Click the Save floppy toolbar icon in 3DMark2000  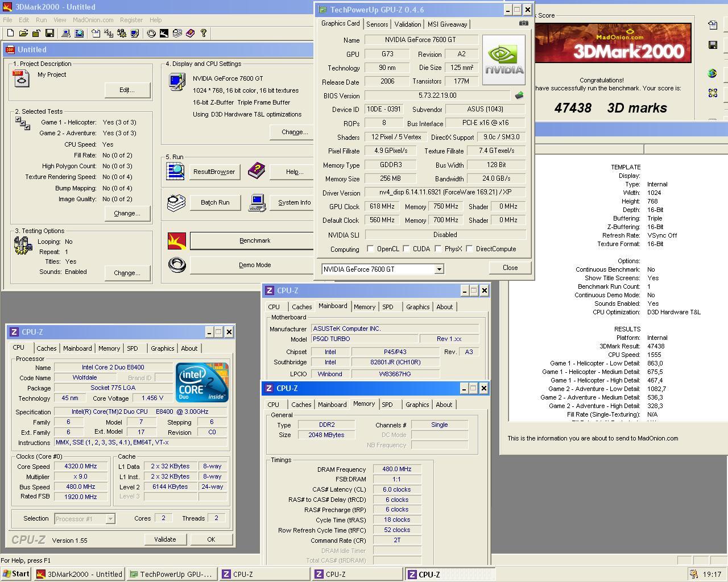(x=49, y=34)
